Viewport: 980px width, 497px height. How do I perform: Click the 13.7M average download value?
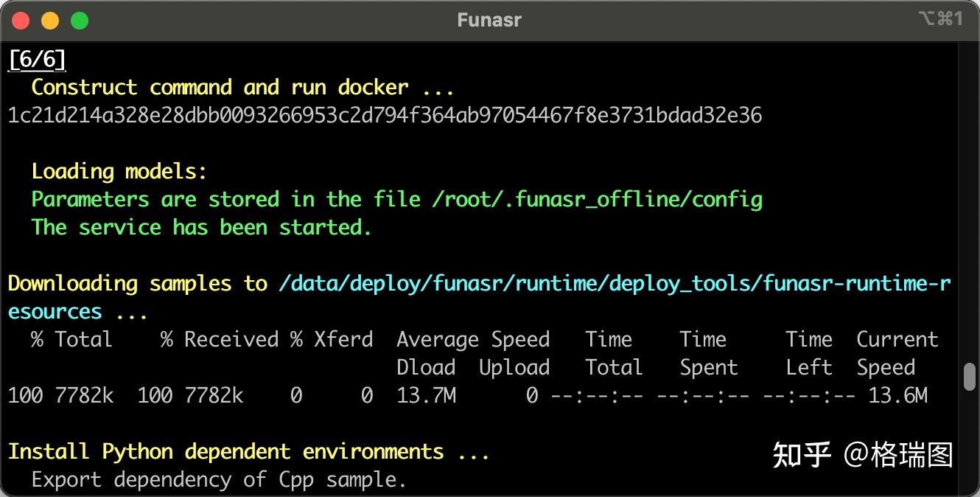point(426,395)
